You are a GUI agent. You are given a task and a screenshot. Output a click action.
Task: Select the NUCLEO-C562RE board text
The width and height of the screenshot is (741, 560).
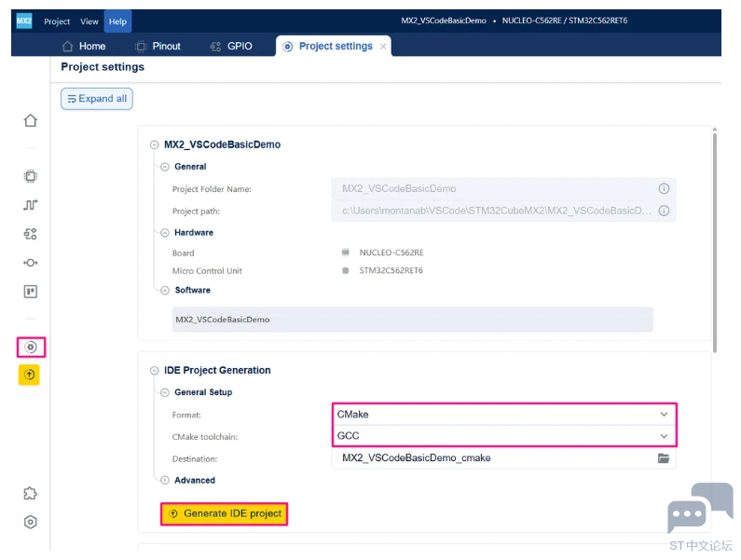point(391,253)
